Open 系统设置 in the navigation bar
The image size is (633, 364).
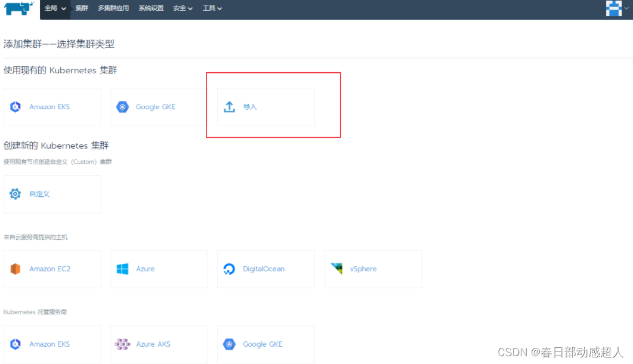(x=151, y=8)
